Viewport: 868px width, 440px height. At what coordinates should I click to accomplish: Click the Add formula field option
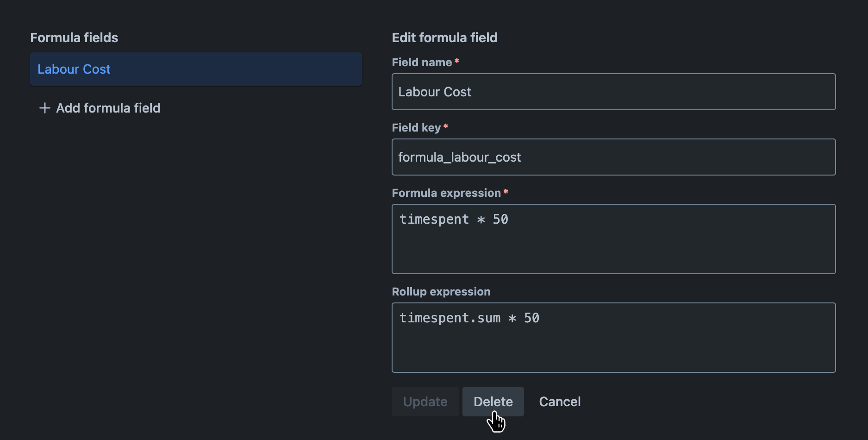click(108, 108)
